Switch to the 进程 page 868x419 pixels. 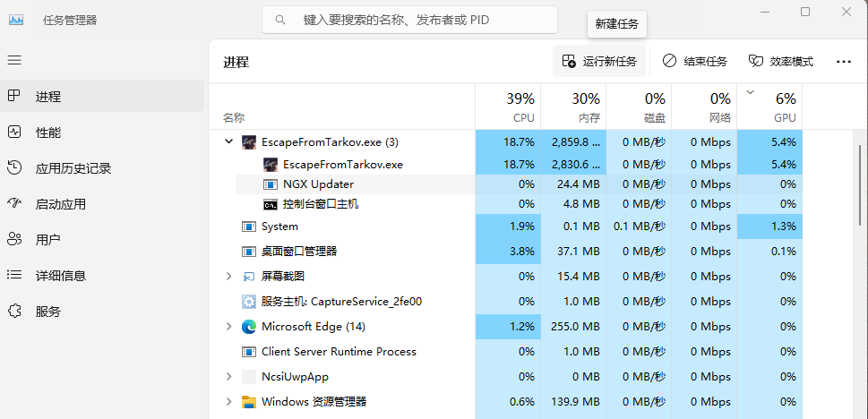pos(102,97)
